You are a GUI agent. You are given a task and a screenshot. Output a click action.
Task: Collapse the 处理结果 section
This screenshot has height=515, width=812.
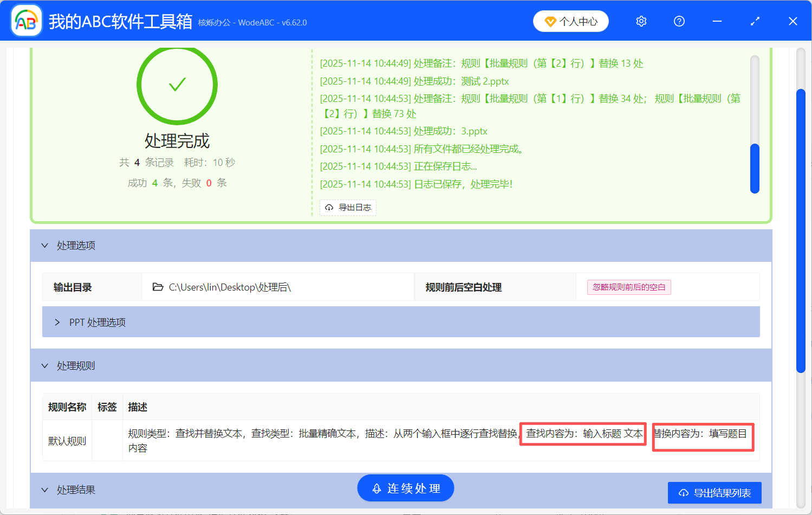click(x=45, y=490)
